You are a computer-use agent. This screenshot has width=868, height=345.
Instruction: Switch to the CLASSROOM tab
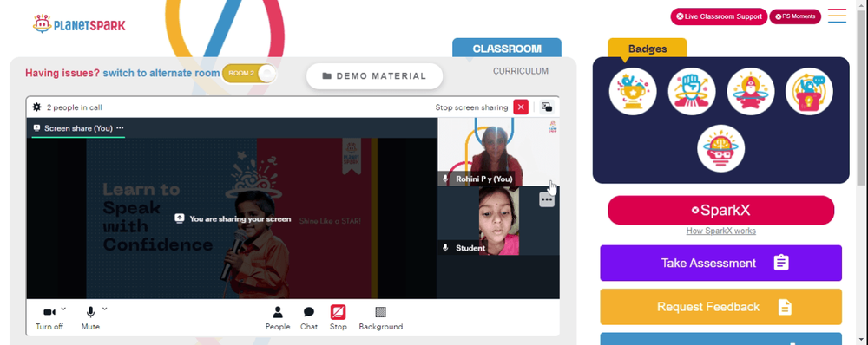tap(507, 48)
